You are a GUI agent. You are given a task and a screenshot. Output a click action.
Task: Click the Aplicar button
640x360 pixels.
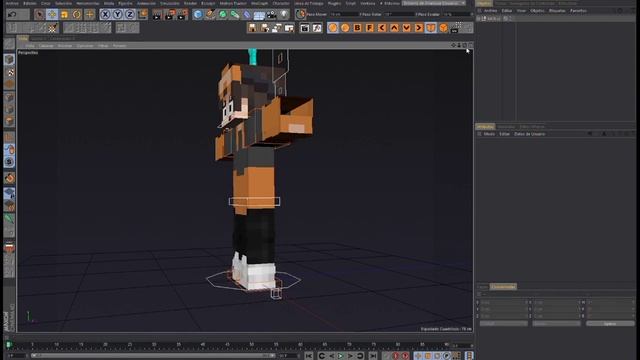(x=610, y=324)
